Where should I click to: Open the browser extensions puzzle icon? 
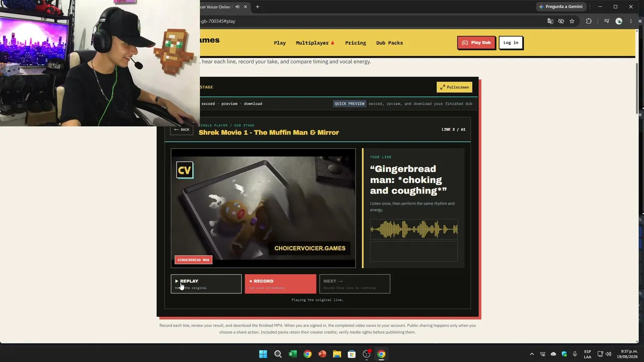pyautogui.click(x=589, y=21)
